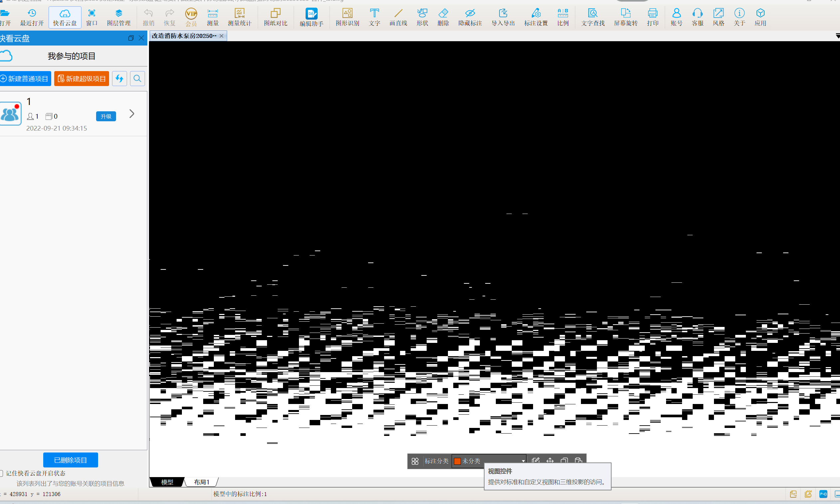Screen dimensions: 840x504
Task: Open the 测量 measure tool
Action: point(212,17)
